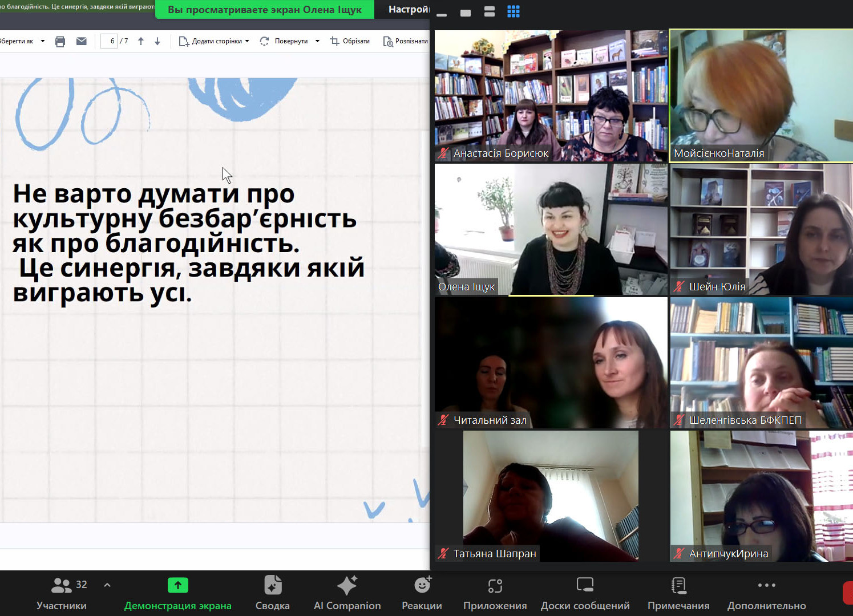Expand the Зберегти як dropdown arrow
853x616 pixels.
43,41
